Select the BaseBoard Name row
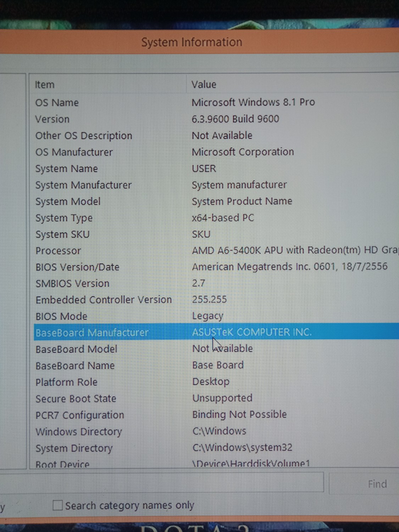Viewport: 399px width, 532px height. coord(216,365)
